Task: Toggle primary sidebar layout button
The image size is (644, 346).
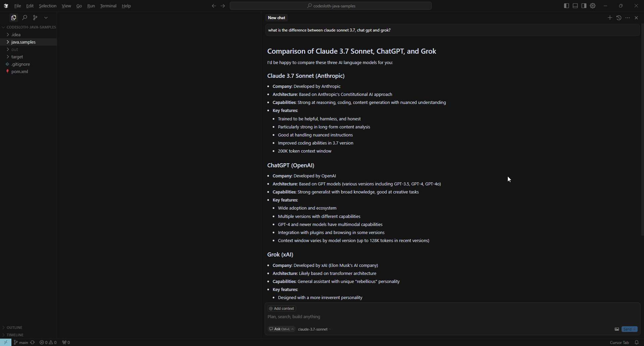Action: (567, 6)
